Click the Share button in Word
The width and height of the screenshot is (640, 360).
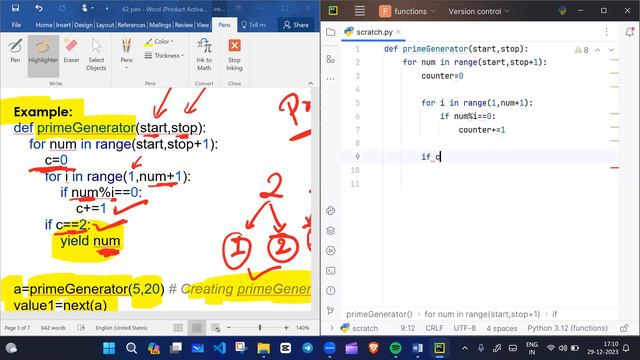tap(296, 25)
